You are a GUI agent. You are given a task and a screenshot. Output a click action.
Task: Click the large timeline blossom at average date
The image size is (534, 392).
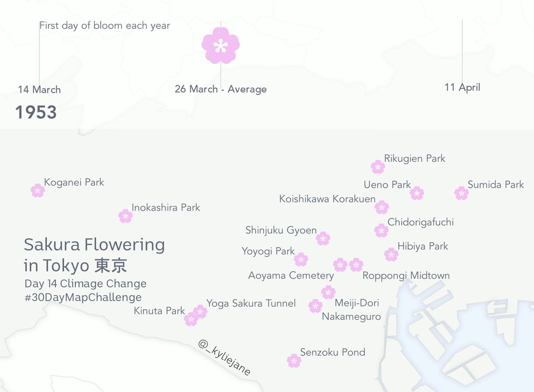(220, 45)
